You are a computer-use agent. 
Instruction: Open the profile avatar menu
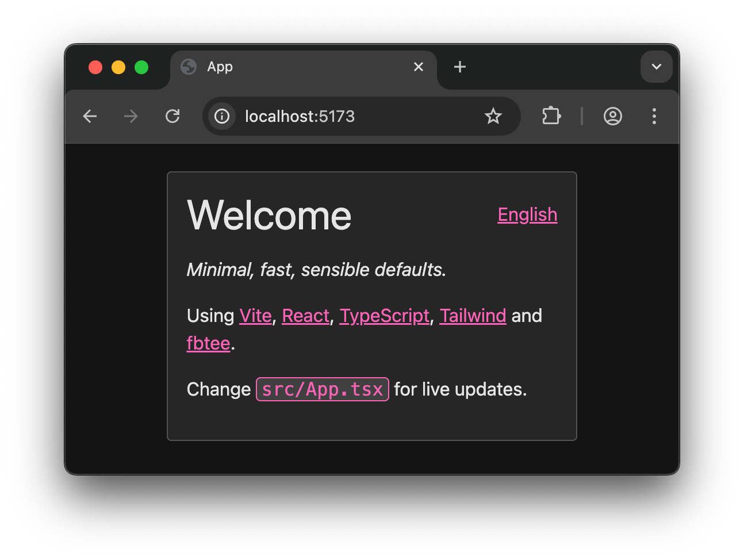point(613,116)
